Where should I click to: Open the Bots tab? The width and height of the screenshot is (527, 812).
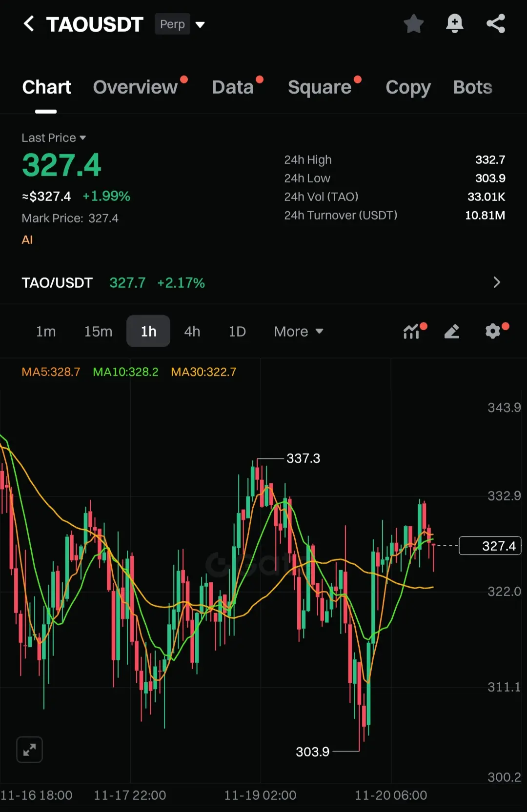[472, 87]
